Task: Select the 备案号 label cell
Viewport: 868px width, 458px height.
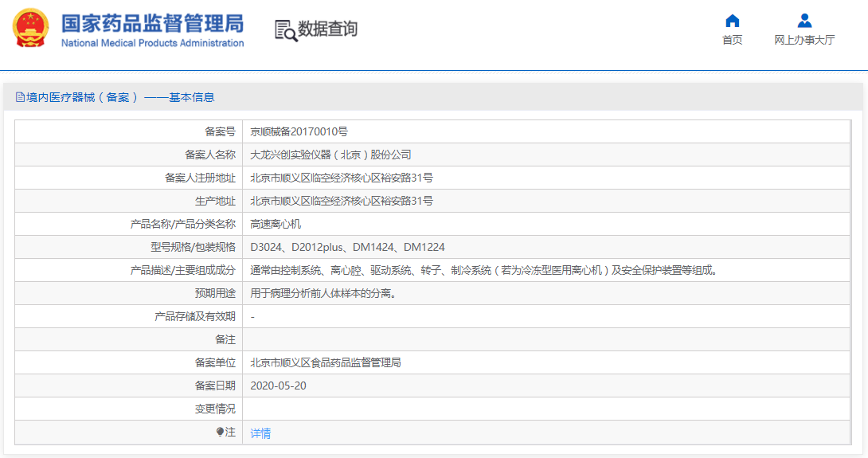Action: click(x=221, y=131)
